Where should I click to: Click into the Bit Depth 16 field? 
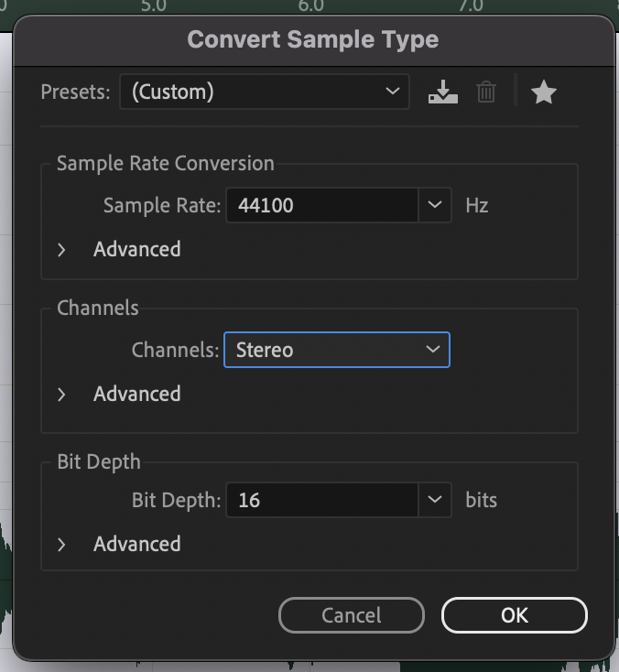pyautogui.click(x=322, y=500)
